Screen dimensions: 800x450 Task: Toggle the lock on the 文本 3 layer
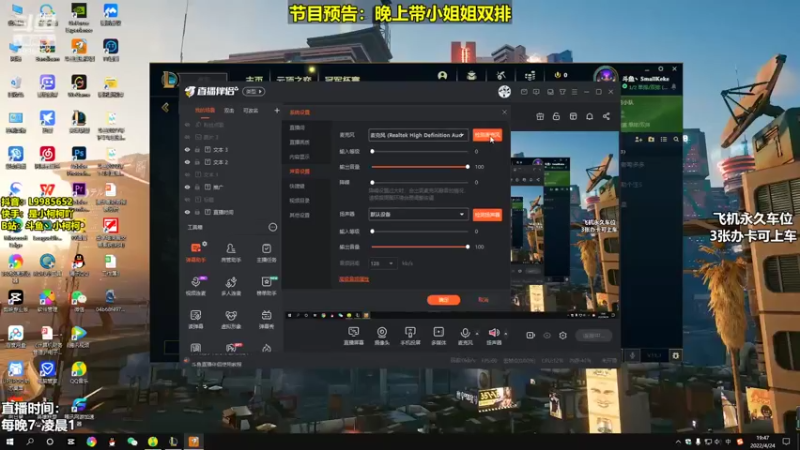pos(197,149)
